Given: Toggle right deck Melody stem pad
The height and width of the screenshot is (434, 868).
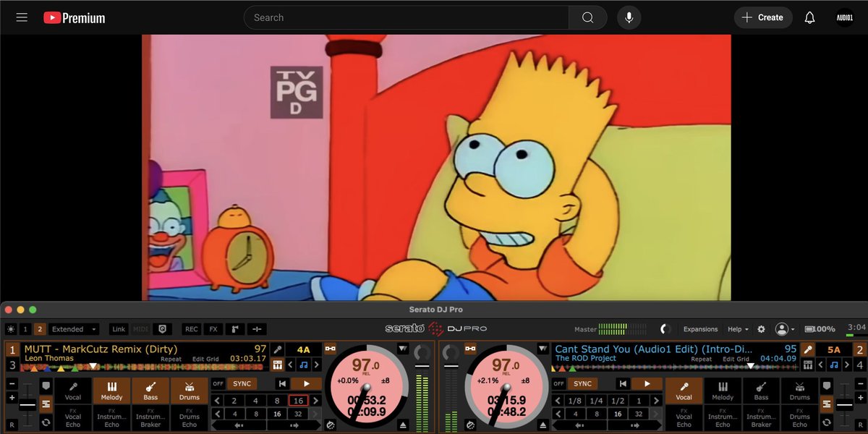Looking at the screenshot, I should coord(723,391).
